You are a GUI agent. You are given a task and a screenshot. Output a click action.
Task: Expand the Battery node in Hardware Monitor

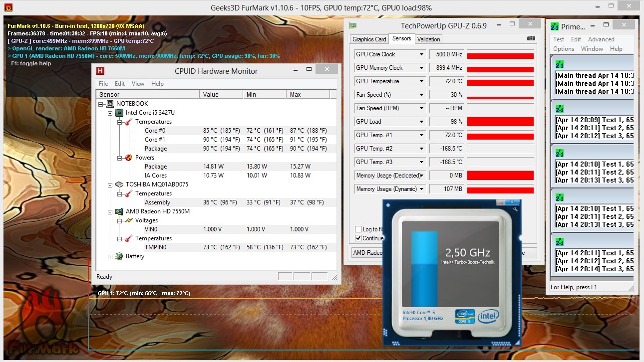pyautogui.click(x=110, y=257)
